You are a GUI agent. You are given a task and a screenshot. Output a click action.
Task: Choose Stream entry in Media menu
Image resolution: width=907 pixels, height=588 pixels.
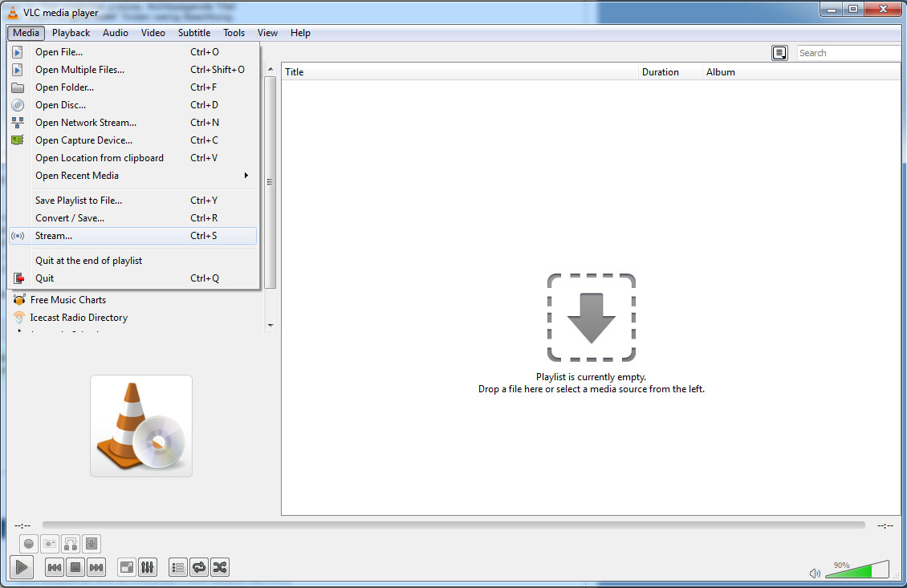tap(132, 235)
